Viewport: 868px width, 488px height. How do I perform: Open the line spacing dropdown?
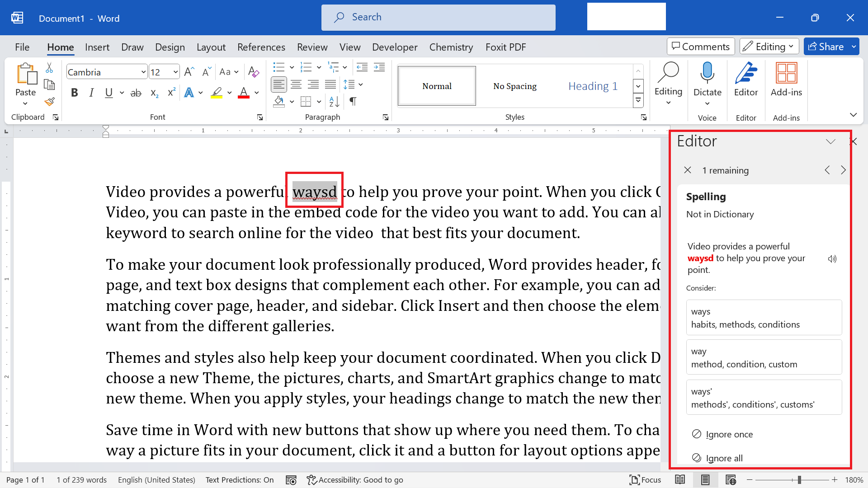[x=360, y=84]
